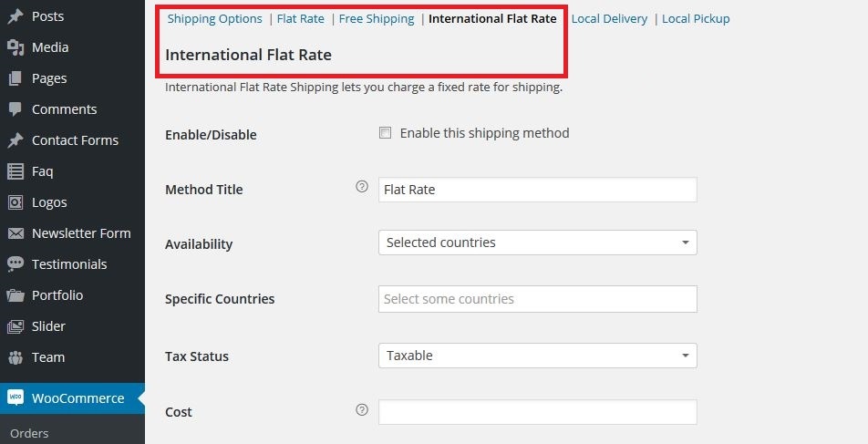Click the help icon beside Method Title
Viewport: 868px width, 444px height.
coord(362,187)
